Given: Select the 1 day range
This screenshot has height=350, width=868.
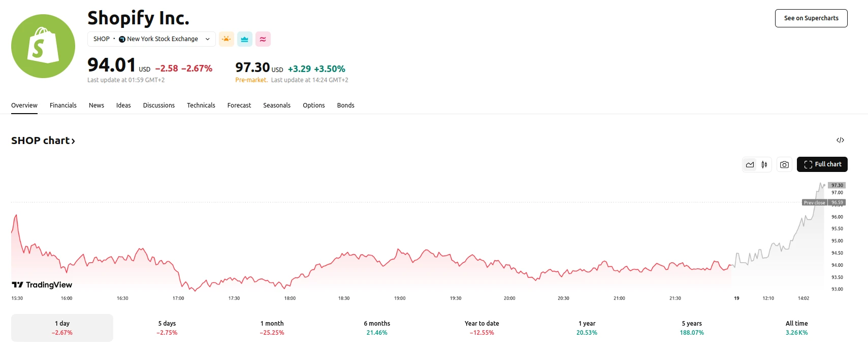Looking at the screenshot, I should click(62, 328).
